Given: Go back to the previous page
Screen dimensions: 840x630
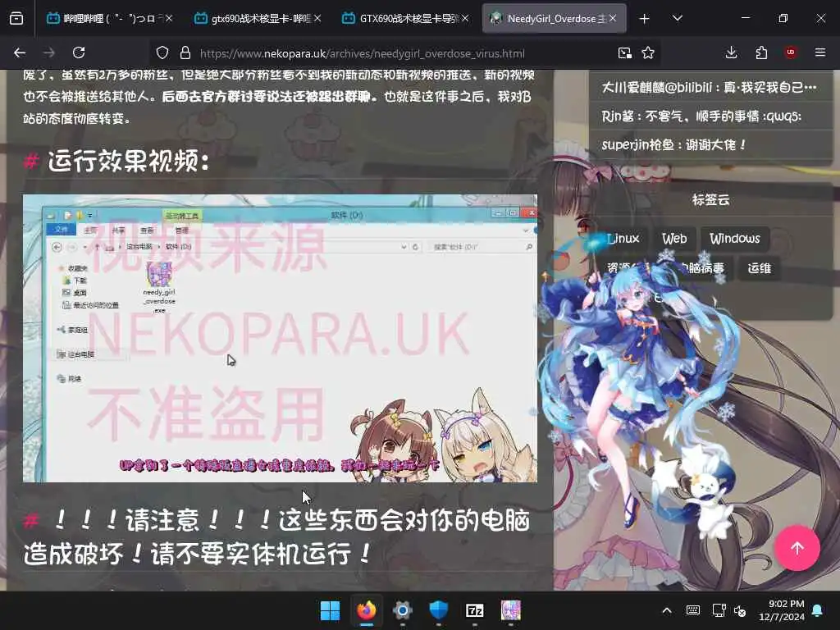Looking at the screenshot, I should coord(20,52).
